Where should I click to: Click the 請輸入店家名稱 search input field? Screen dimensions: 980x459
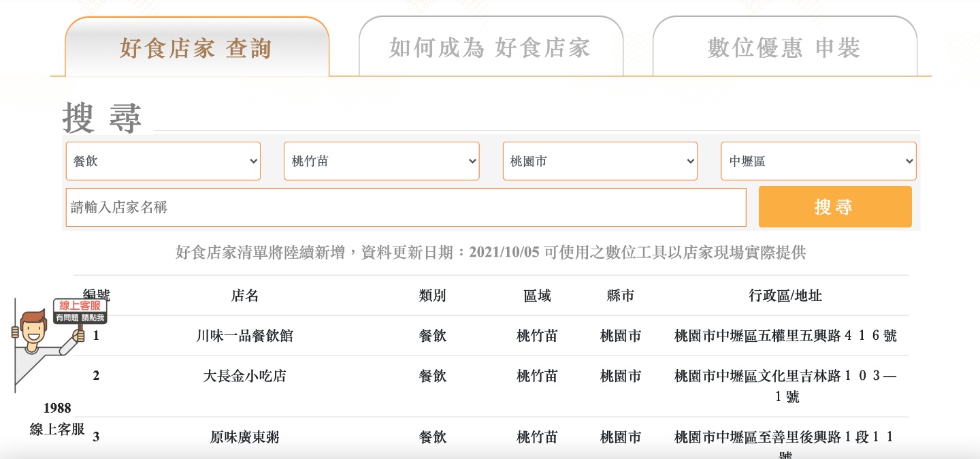[x=406, y=206]
